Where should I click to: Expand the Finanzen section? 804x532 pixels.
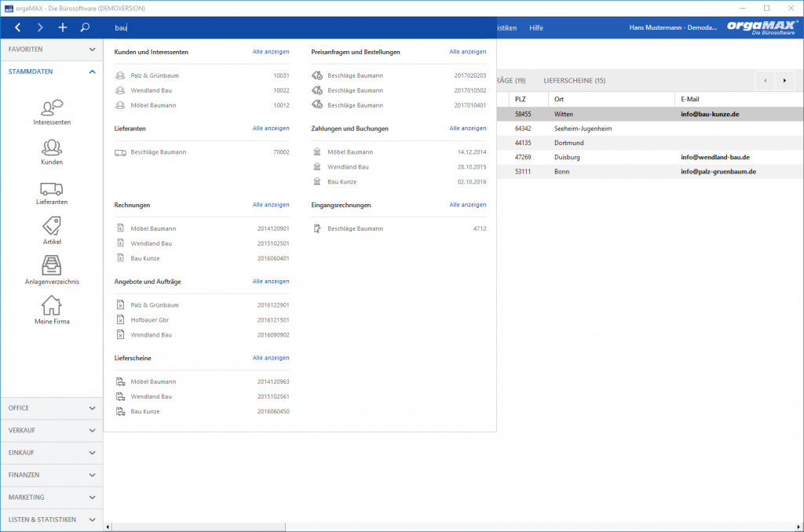click(x=52, y=475)
